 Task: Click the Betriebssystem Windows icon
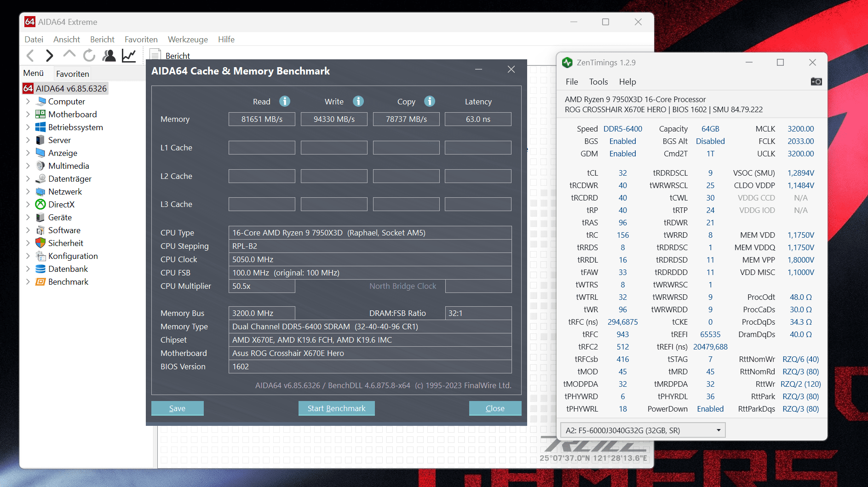pos(40,127)
